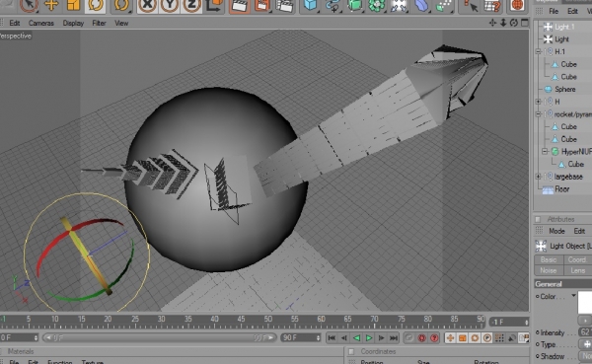Image resolution: width=592 pixels, height=364 pixels.
Task: Step to next frame
Action: (x=381, y=338)
